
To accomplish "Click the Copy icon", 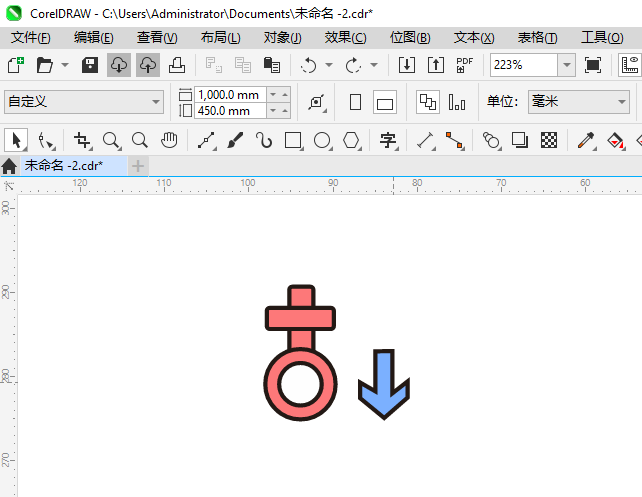I will click(243, 65).
